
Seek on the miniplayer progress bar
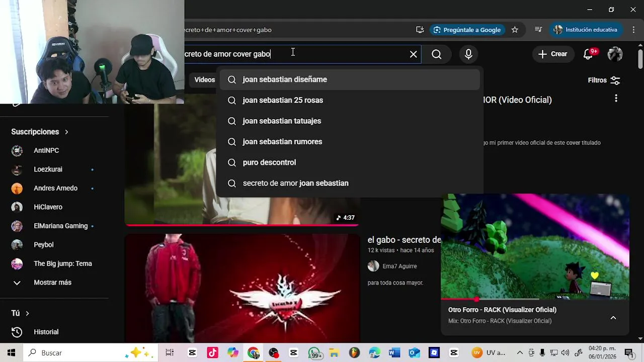point(535,299)
